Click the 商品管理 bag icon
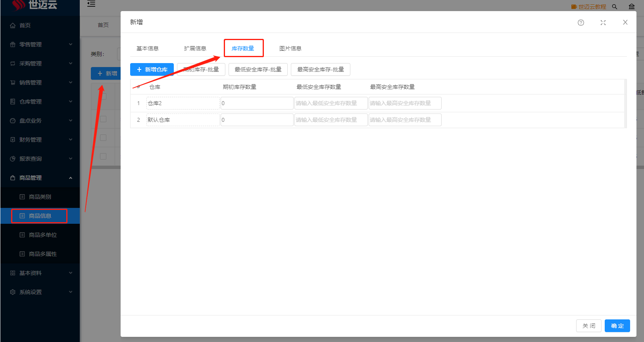644x342 pixels. pos(13,178)
